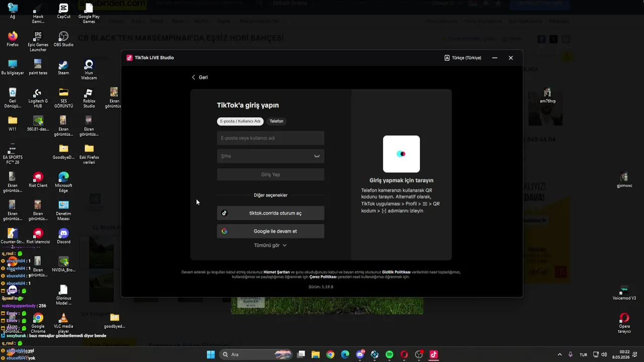
Task: Select the Geri Dönüşüm recycle bin icon
Action: click(13, 98)
